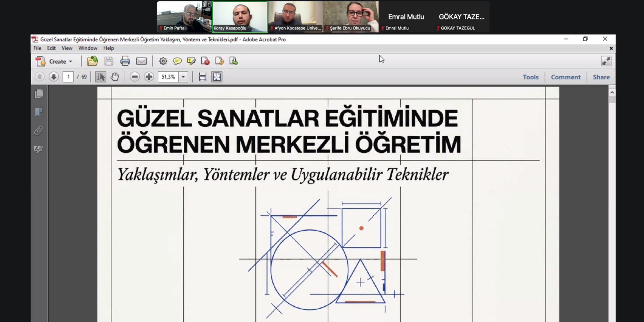This screenshot has height=322, width=644.
Task: Toggle fit one full page view
Action: tap(217, 77)
